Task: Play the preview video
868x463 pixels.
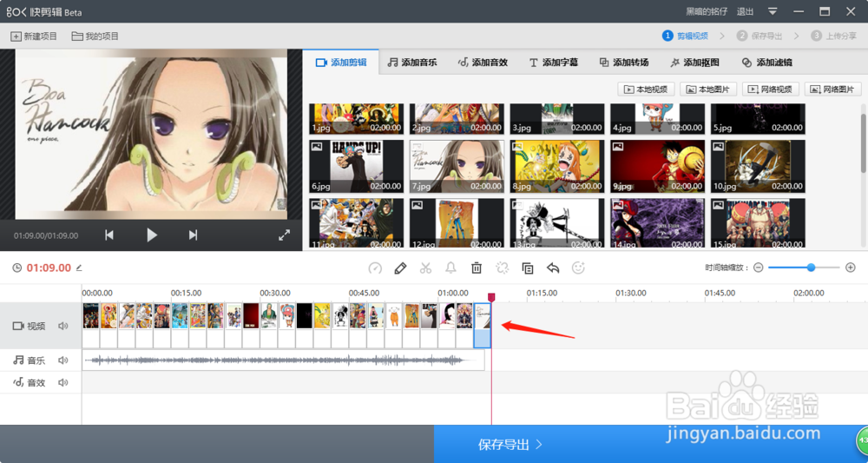Action: tap(152, 235)
